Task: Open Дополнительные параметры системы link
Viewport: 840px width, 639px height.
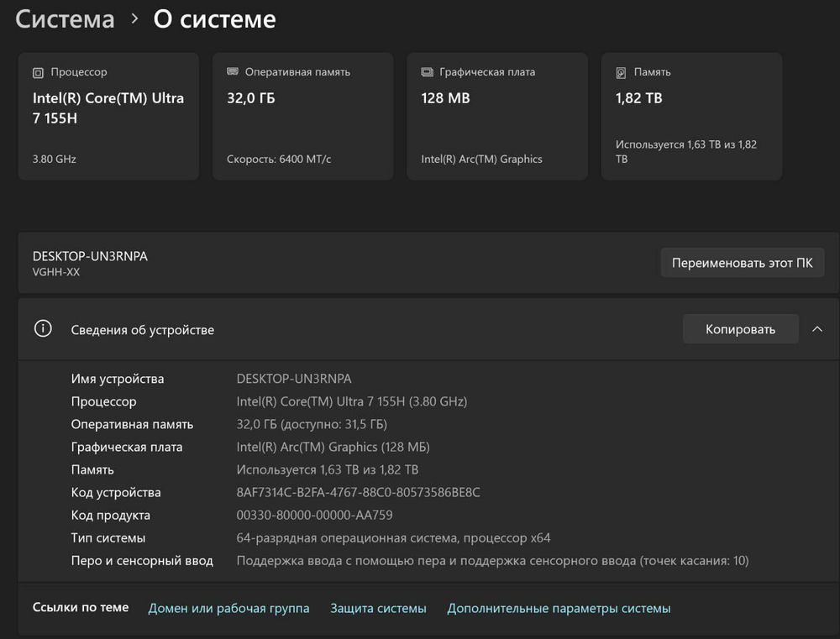Action: (x=559, y=609)
